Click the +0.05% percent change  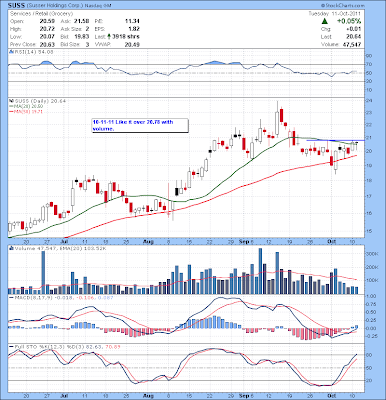[x=348, y=21]
